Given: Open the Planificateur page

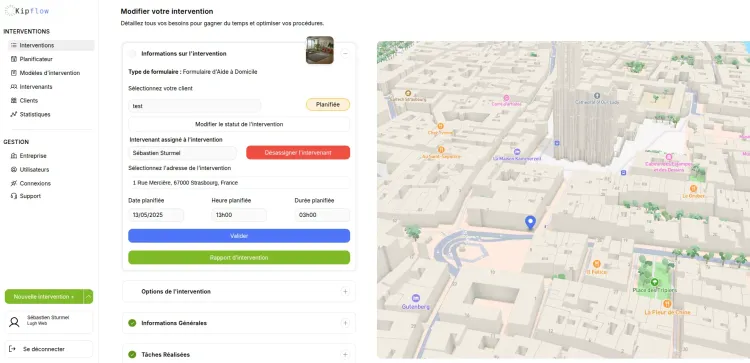Looking at the screenshot, I should tap(36, 59).
